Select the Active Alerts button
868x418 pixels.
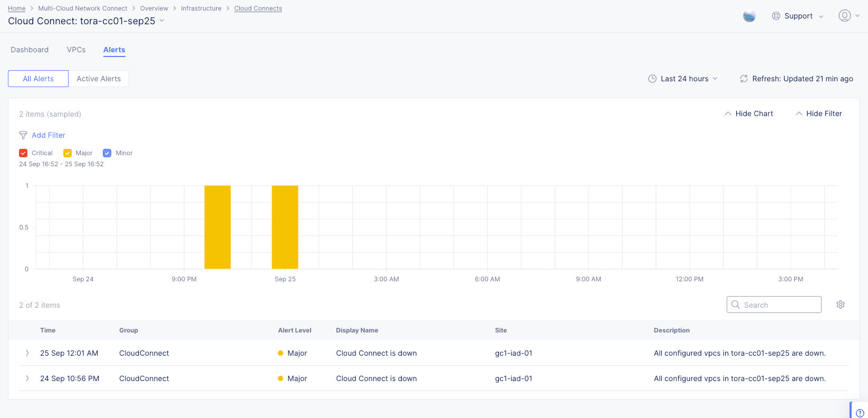[99, 79]
